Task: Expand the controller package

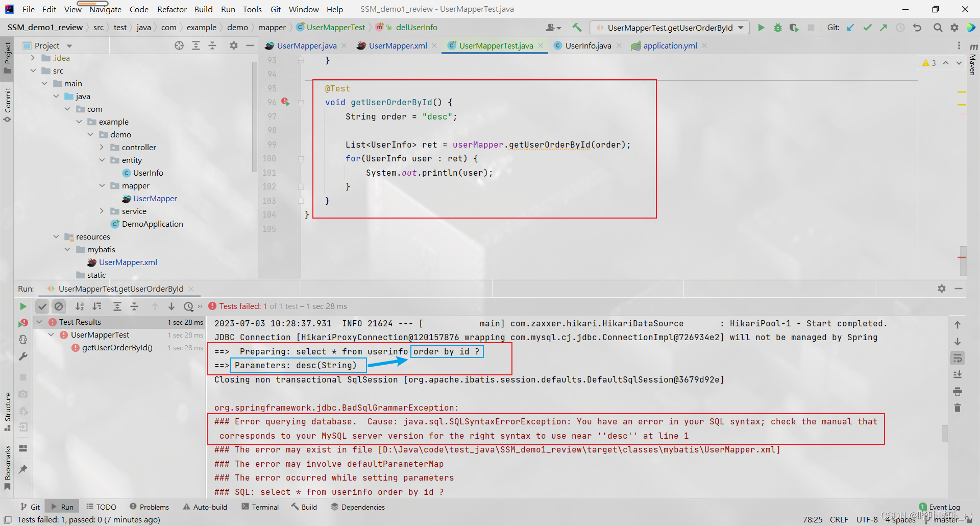Action: (x=102, y=148)
